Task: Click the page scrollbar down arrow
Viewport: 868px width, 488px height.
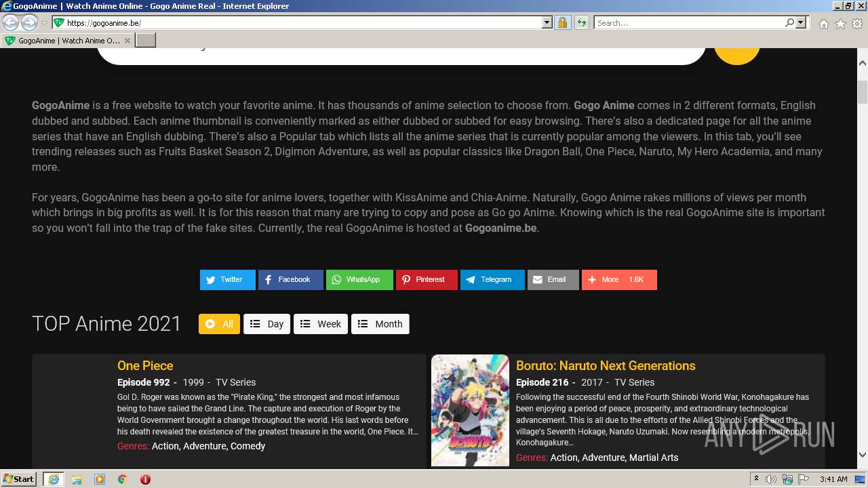Action: (863, 455)
